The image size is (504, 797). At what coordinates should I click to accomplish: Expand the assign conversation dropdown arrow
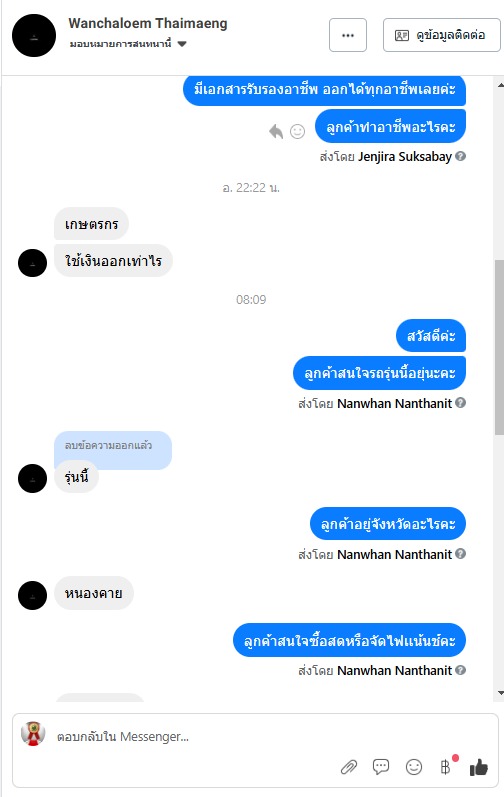pos(182,44)
